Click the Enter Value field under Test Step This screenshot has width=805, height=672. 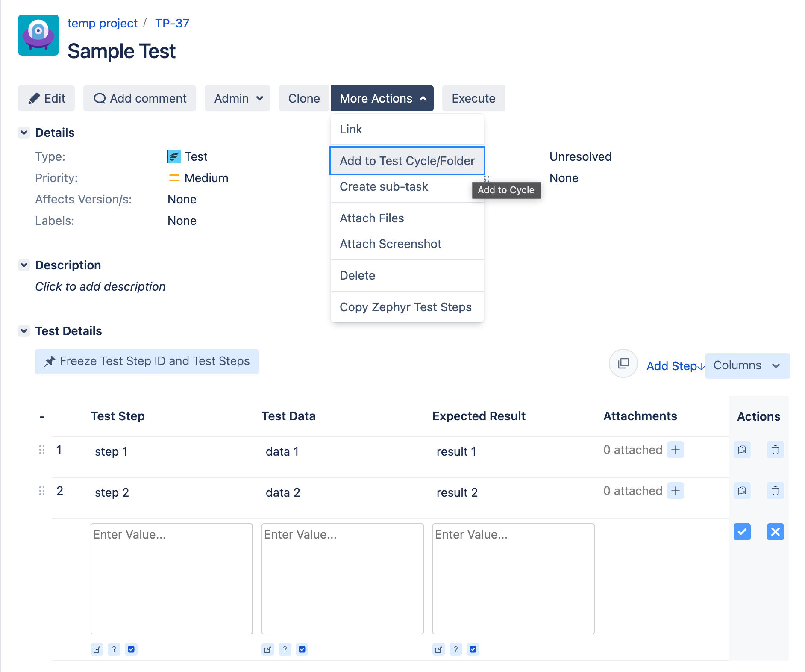coord(171,579)
